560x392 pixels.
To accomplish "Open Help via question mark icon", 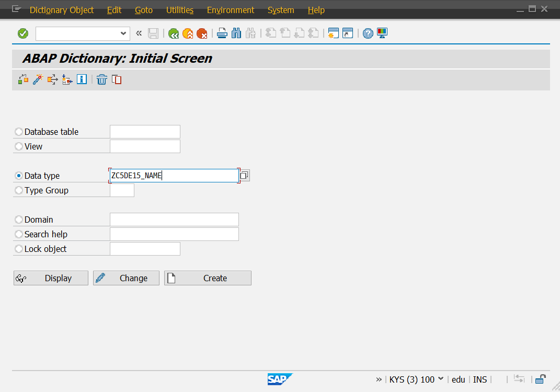I will click(x=368, y=33).
